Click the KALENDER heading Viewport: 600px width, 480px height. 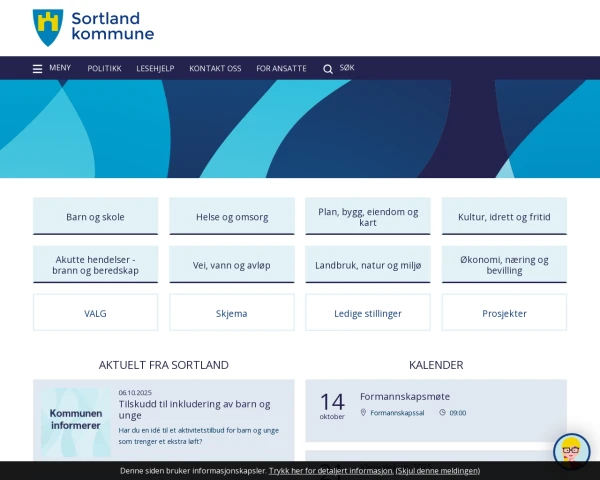[436, 365]
